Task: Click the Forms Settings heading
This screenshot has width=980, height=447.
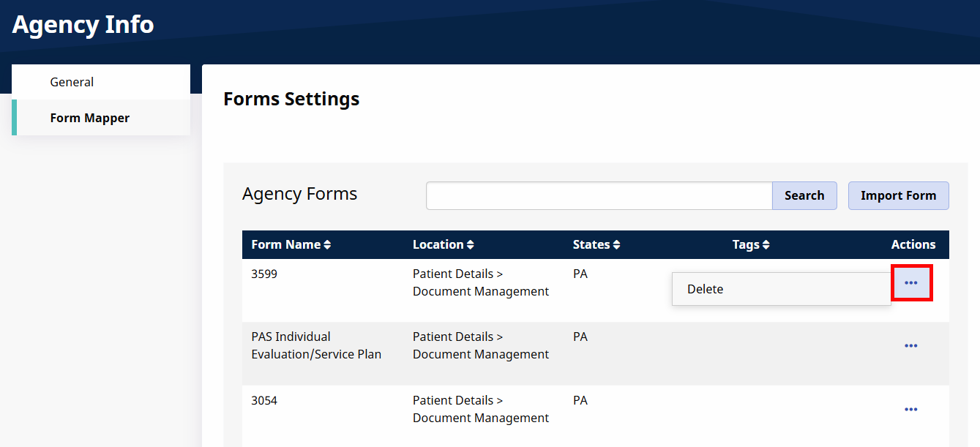Action: 291,99
